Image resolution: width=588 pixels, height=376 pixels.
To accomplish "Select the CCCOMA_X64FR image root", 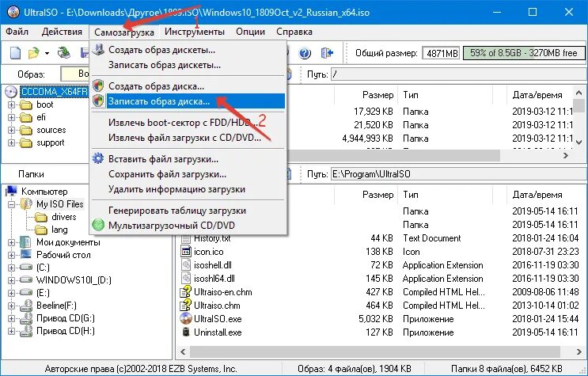I will (54, 92).
